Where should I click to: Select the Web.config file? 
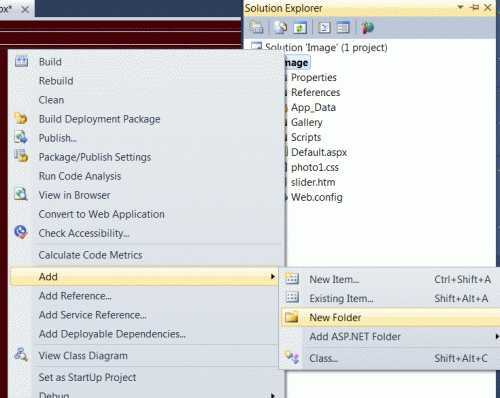[x=317, y=197]
